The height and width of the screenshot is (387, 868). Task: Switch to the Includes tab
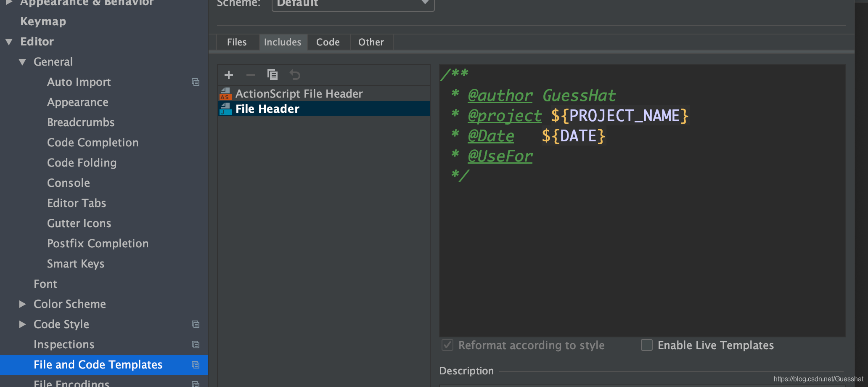tap(283, 42)
